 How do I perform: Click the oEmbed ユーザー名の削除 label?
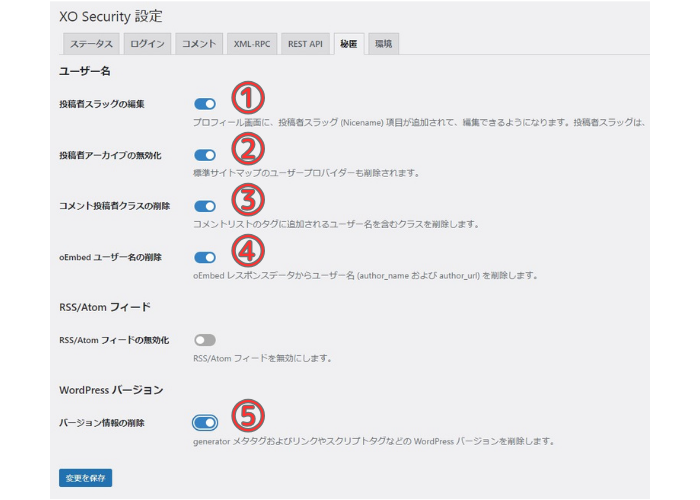click(110, 258)
